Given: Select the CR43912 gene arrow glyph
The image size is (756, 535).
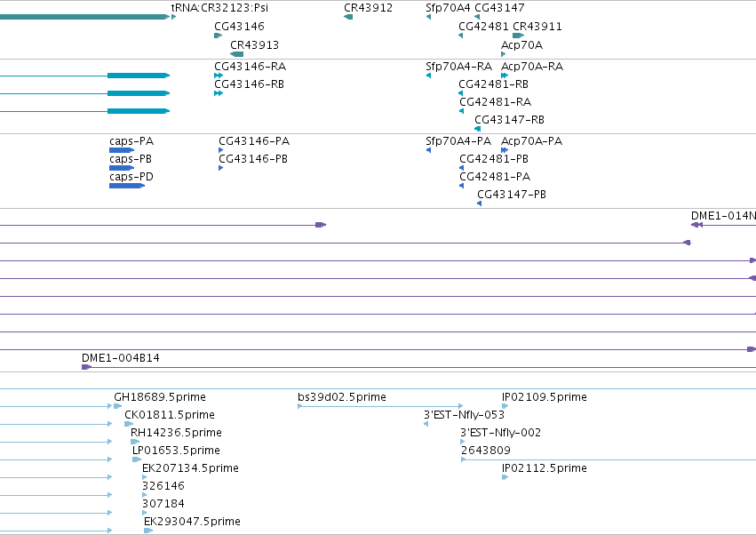Looking at the screenshot, I should [x=348, y=17].
